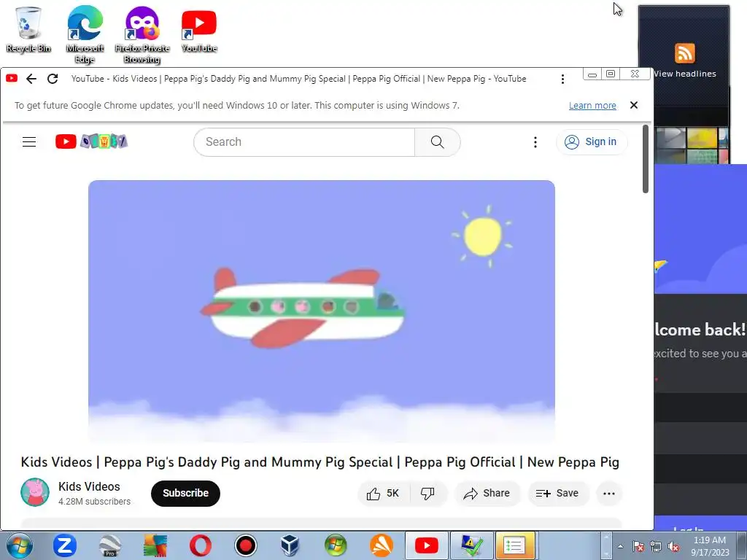Screen dimensions: 747x560
Task: Launch VirtualBox from the taskbar
Action: [290, 545]
